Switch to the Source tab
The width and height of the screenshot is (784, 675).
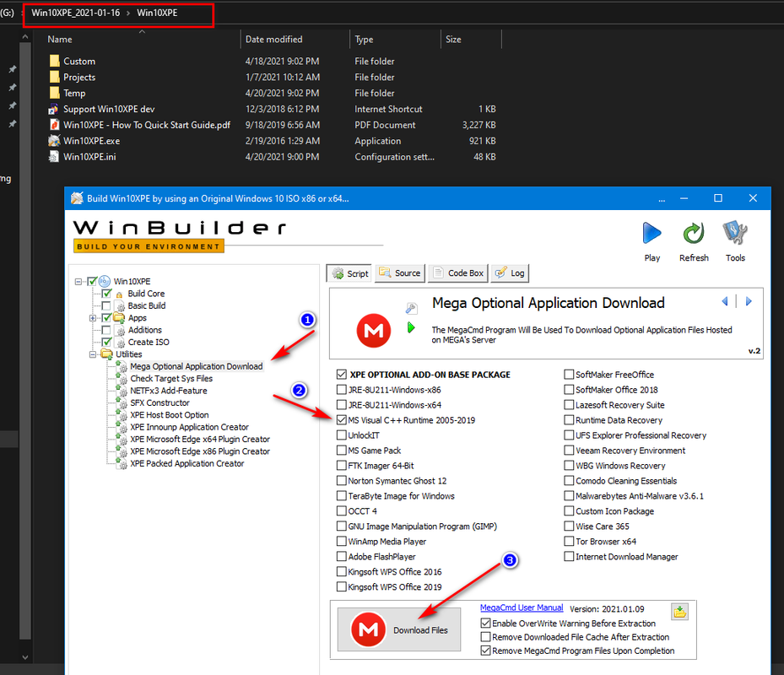point(400,273)
